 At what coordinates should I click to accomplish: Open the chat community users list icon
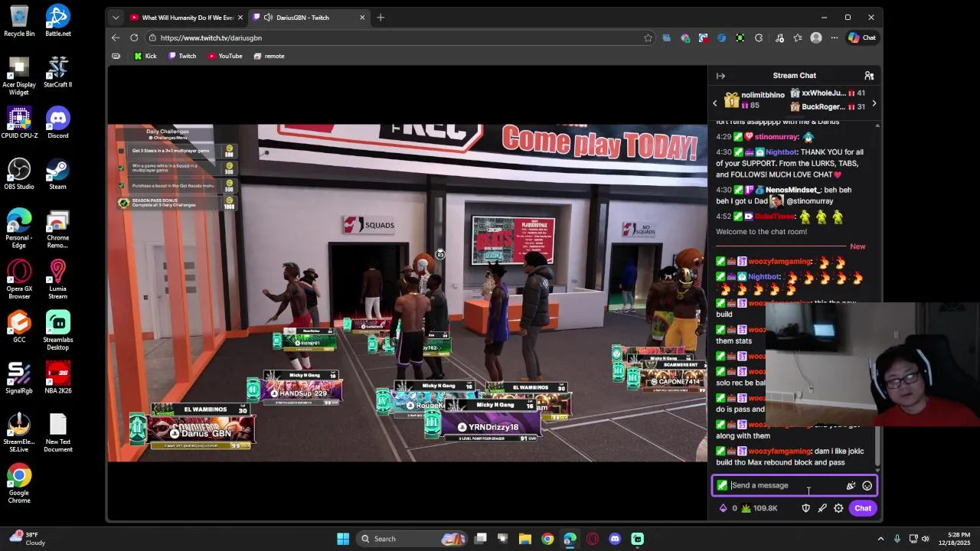(869, 76)
